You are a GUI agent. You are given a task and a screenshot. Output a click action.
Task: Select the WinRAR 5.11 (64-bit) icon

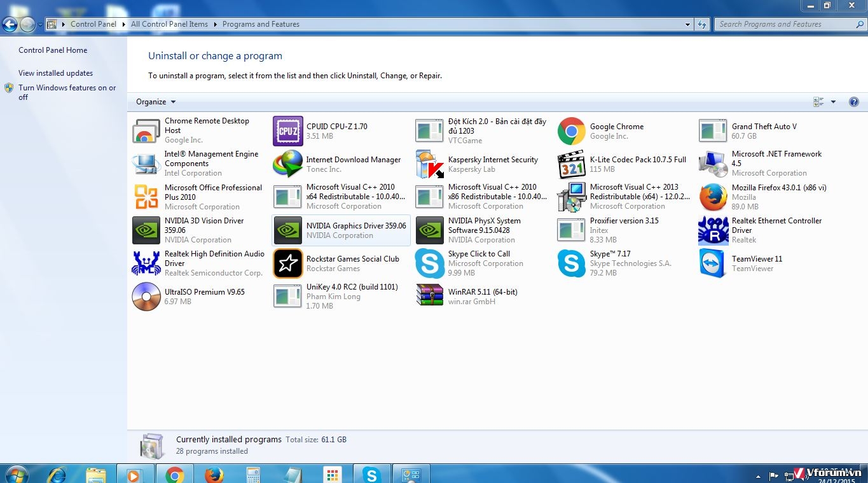click(430, 297)
